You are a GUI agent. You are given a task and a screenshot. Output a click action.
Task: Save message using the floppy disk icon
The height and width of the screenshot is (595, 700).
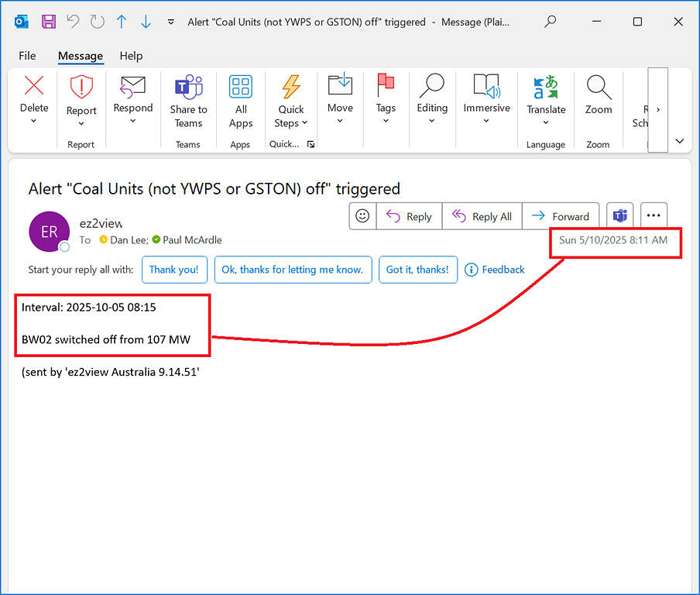tap(48, 22)
